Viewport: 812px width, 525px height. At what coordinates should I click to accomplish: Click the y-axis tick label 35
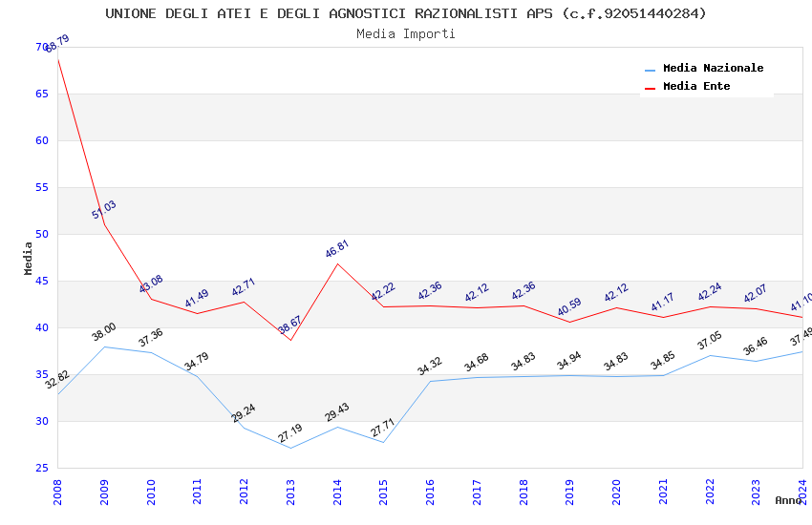point(42,374)
